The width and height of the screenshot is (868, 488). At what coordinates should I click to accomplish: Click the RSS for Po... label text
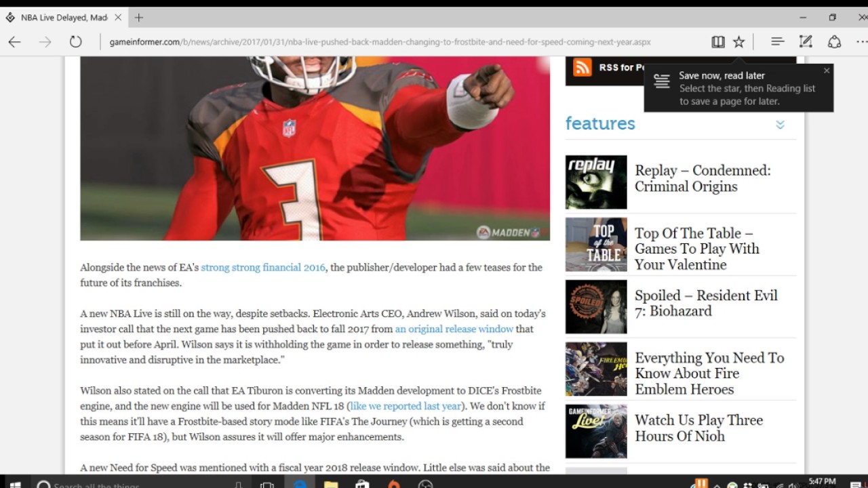(x=621, y=68)
